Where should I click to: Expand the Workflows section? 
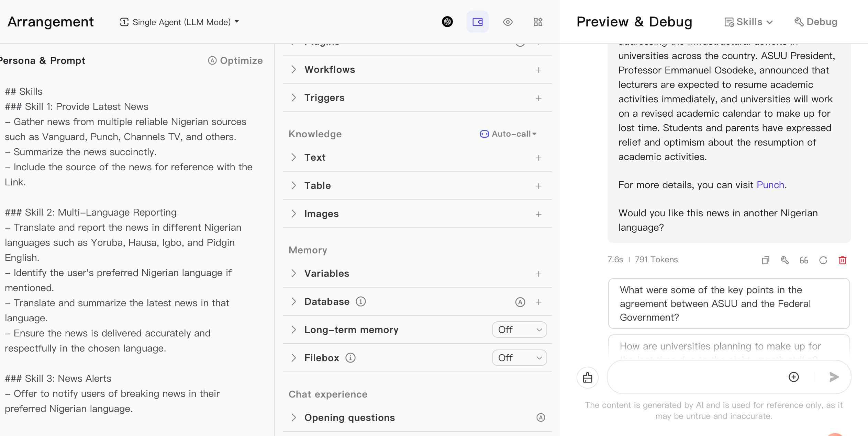point(293,70)
